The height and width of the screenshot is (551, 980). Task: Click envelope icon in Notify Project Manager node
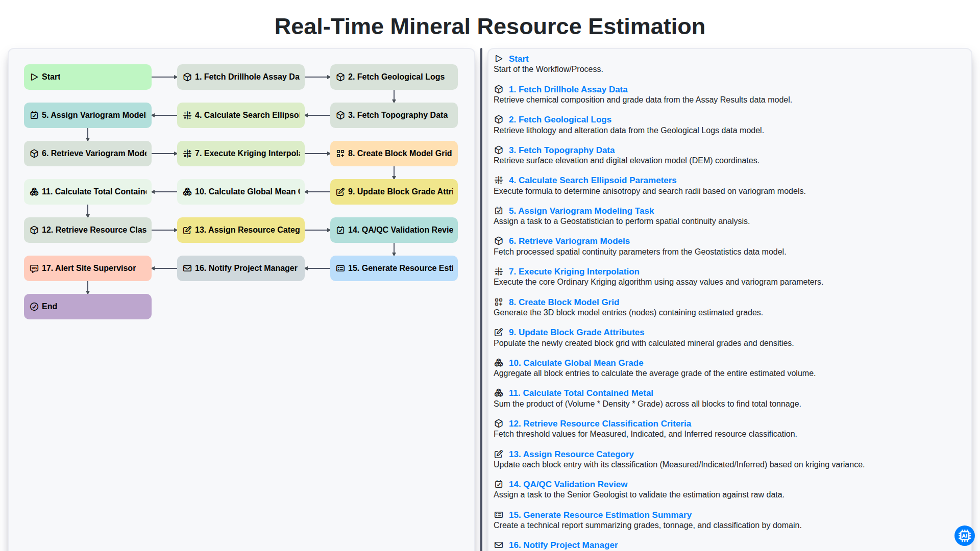point(187,268)
